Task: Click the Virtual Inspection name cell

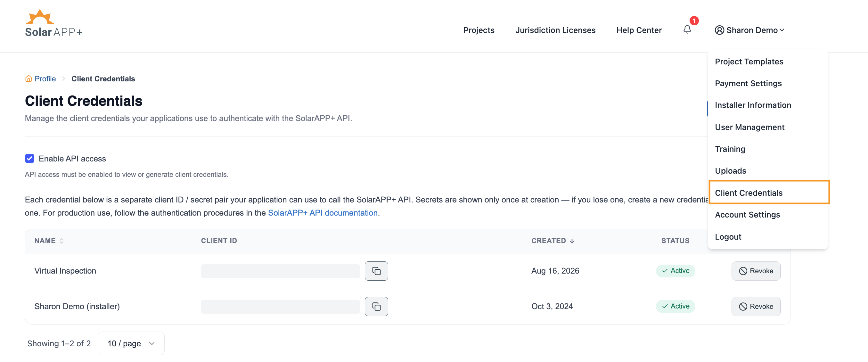Action: click(65, 271)
